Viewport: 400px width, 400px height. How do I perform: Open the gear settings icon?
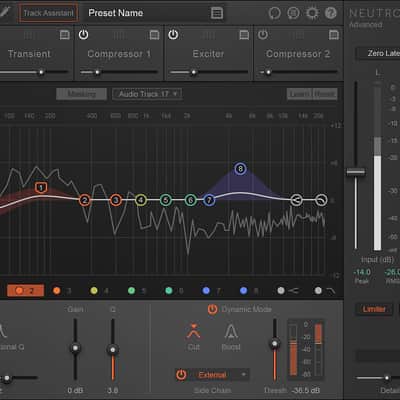pos(312,13)
